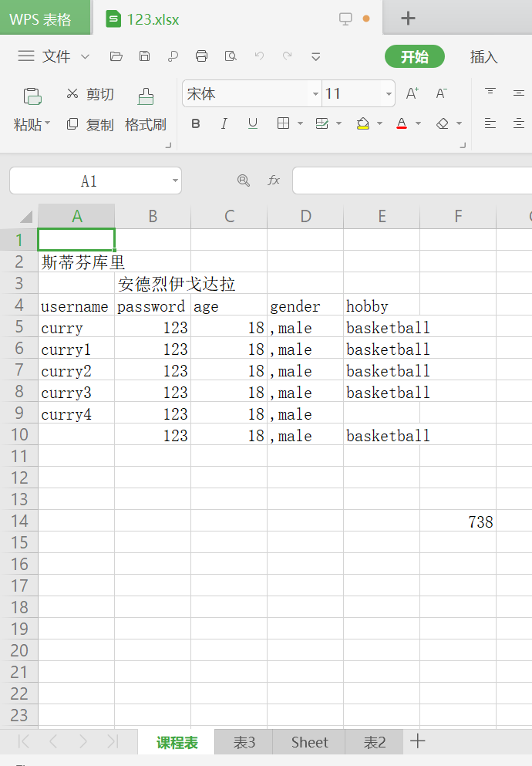This screenshot has height=766, width=532.
Task: Click the cell with value 738
Action: point(458,521)
